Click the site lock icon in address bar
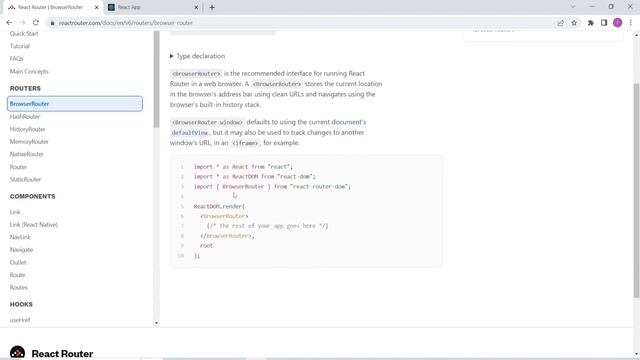Viewport: 640px width, 360px height. click(x=52, y=23)
